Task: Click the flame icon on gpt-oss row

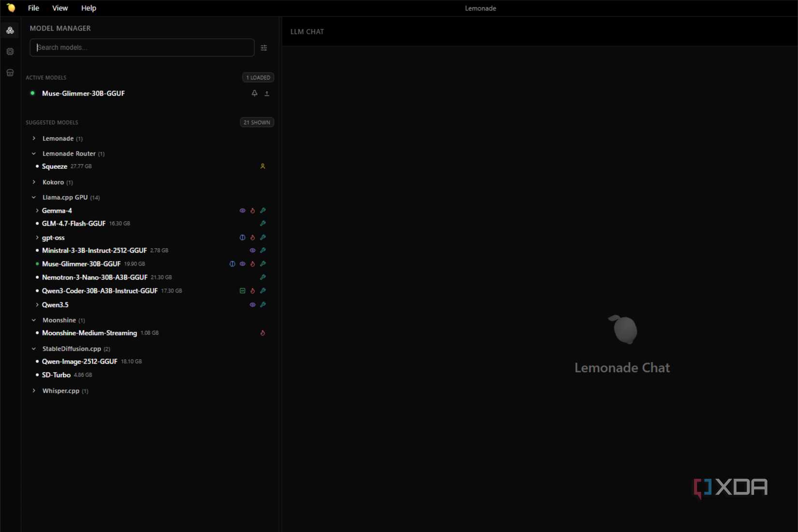Action: click(x=252, y=237)
